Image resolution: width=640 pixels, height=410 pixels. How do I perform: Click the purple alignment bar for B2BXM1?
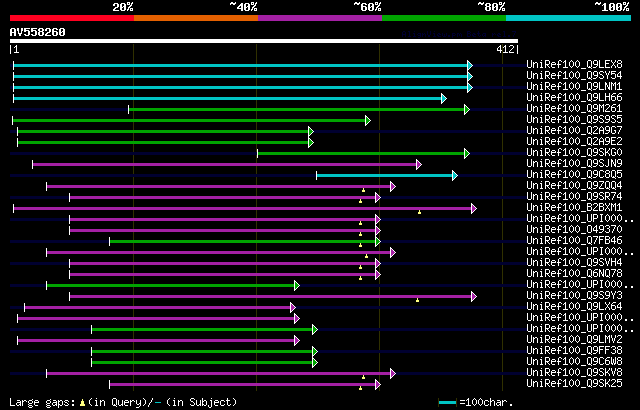(245, 208)
